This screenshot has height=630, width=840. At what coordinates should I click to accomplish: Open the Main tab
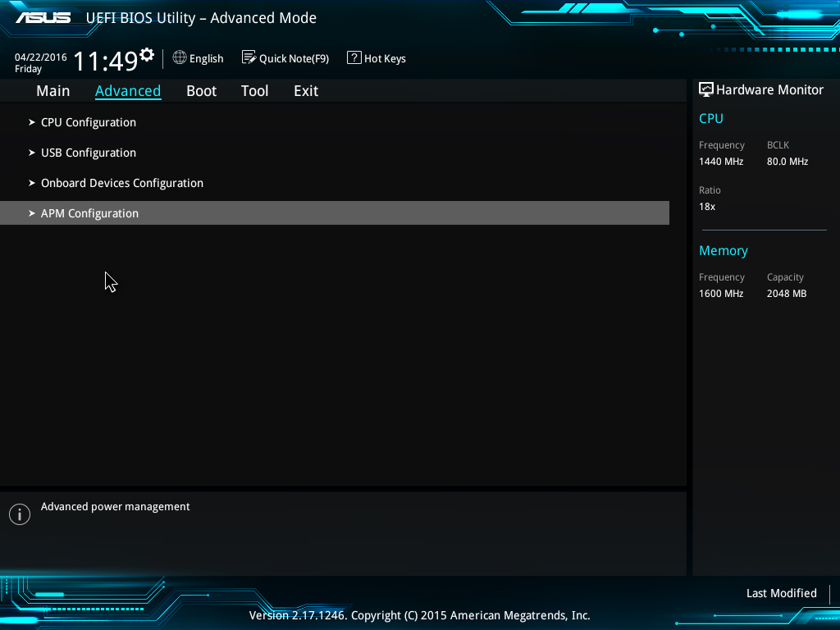(53, 90)
